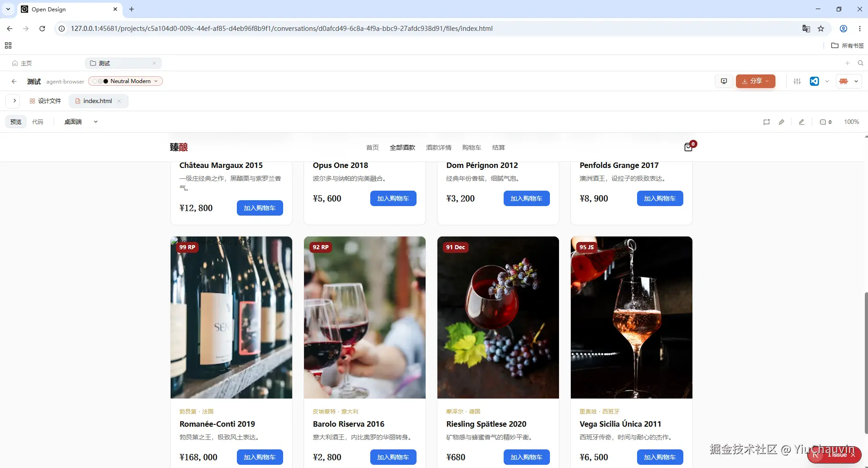The width and height of the screenshot is (868, 468).
Task: Open 结算 checkout navigation link
Action: [499, 148]
